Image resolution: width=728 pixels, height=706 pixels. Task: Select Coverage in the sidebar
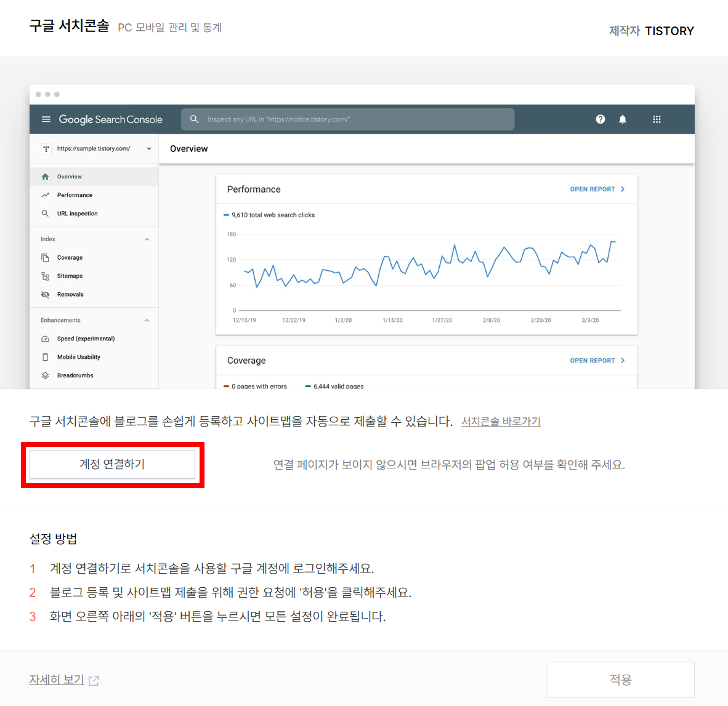pyautogui.click(x=94, y=257)
